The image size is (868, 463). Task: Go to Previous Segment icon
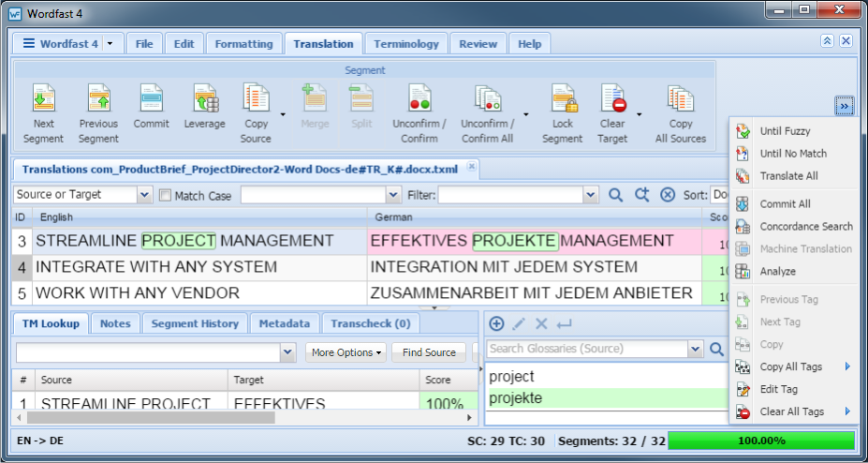tap(98, 98)
